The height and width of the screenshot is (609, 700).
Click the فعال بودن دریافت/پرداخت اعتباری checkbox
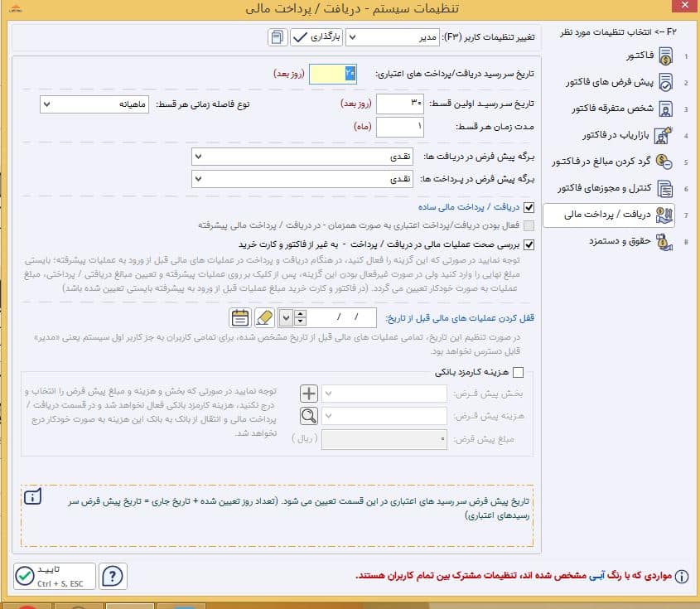point(529,225)
